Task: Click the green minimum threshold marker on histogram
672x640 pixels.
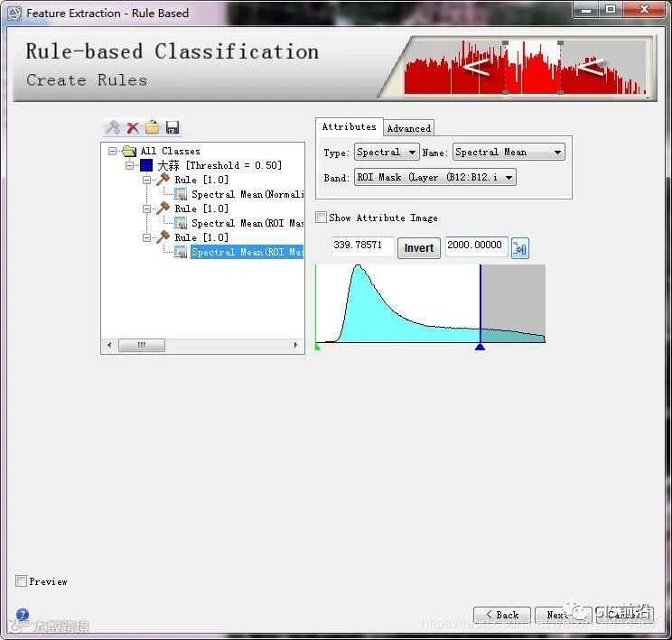Action: click(318, 347)
